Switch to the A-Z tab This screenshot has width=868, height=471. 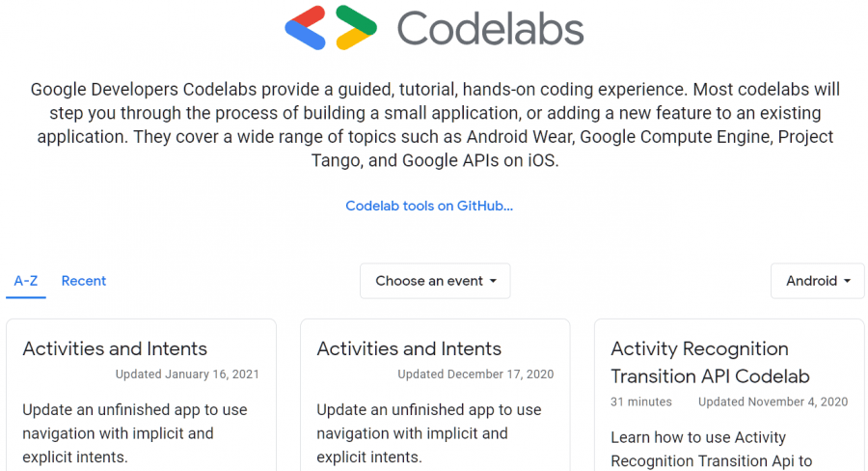coord(26,281)
